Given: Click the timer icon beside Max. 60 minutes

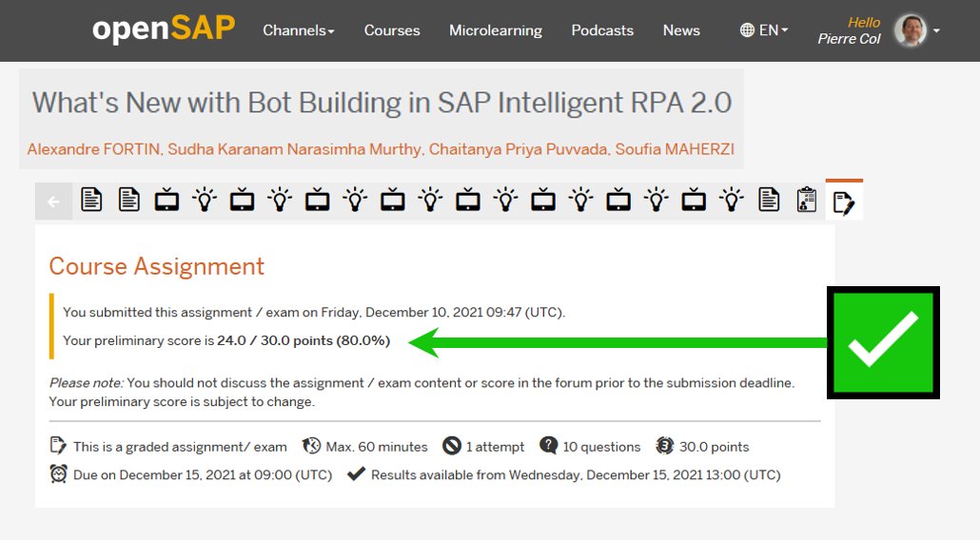Looking at the screenshot, I should point(311,446).
